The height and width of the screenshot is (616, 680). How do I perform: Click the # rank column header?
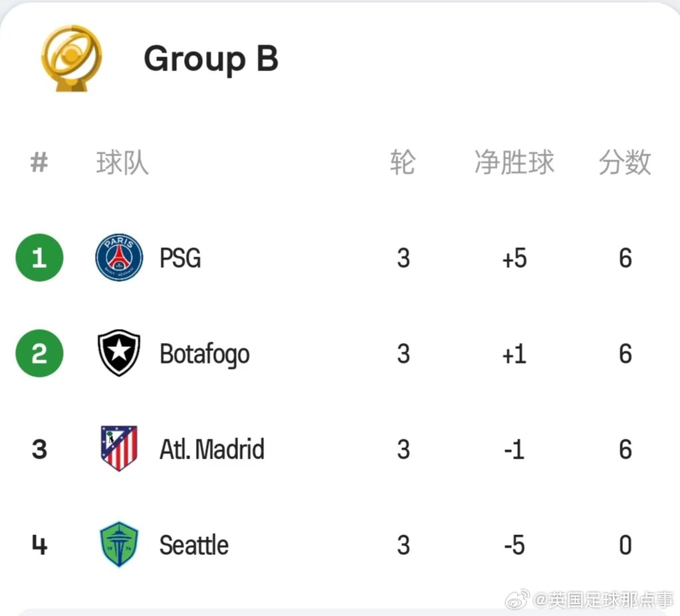click(39, 163)
